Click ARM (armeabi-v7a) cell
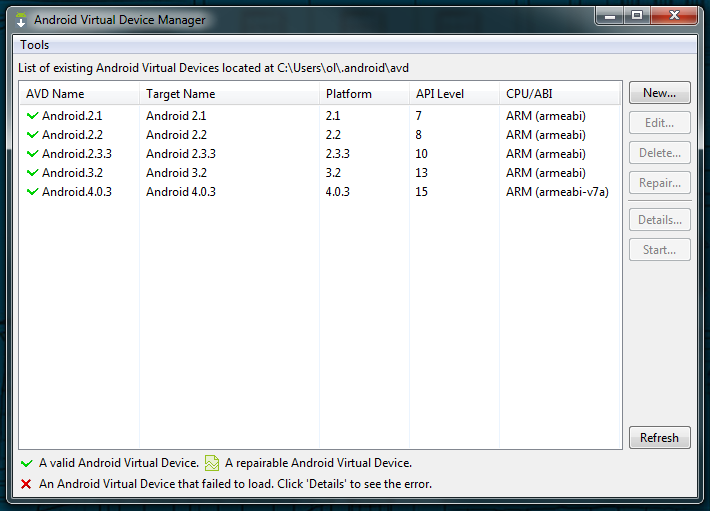 (557, 192)
